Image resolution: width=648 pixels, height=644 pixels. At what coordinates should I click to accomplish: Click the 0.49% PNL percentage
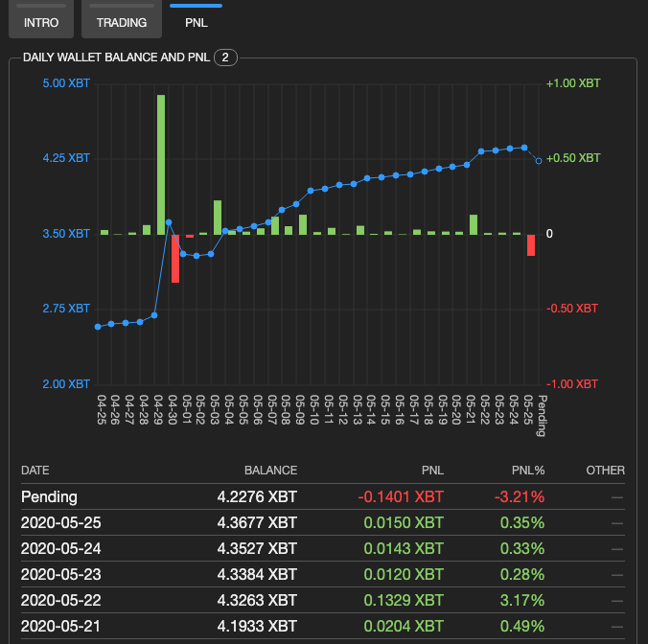522,626
